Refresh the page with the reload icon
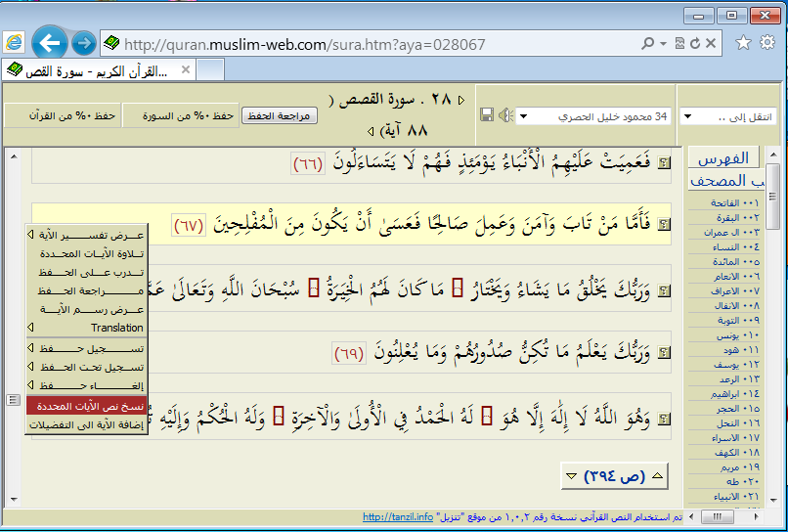 695,44
